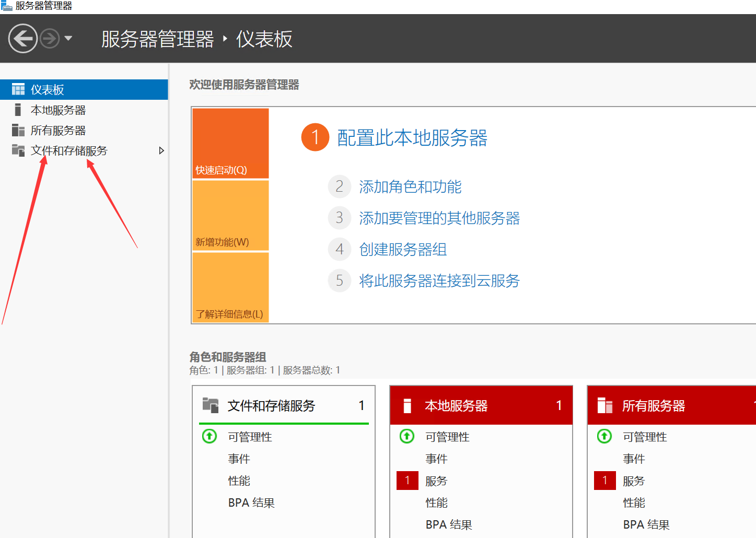Viewport: 756px width, 538px height.
Task: Click the 文件和存储服务 sidebar icon
Action: click(18, 150)
